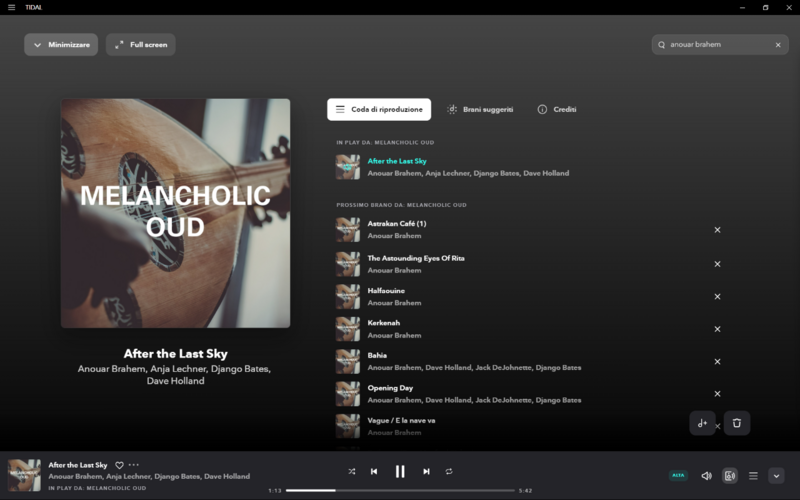Click the search field with anouar brahem

719,45
